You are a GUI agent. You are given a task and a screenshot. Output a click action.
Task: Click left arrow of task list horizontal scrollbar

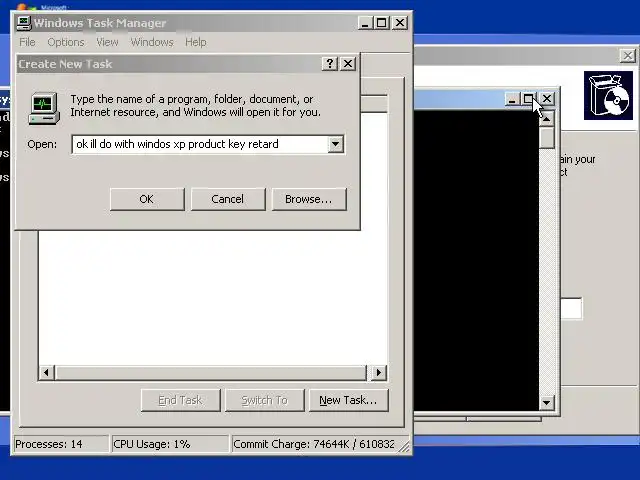(x=47, y=372)
